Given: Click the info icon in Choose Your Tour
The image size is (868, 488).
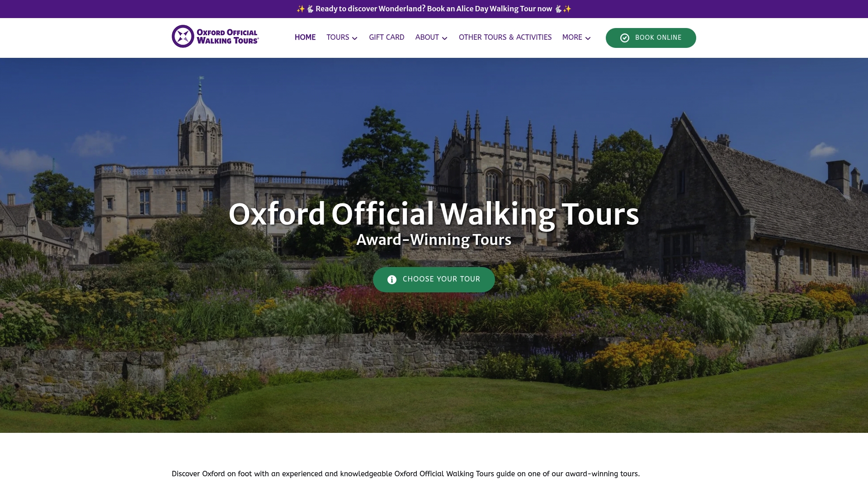Looking at the screenshot, I should (392, 280).
